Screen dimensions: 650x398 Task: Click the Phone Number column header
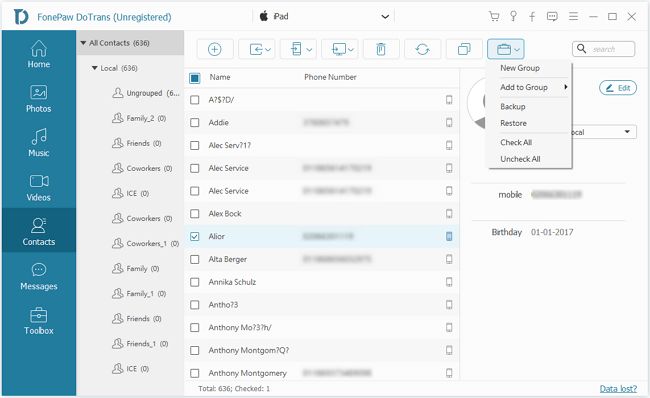coord(330,77)
